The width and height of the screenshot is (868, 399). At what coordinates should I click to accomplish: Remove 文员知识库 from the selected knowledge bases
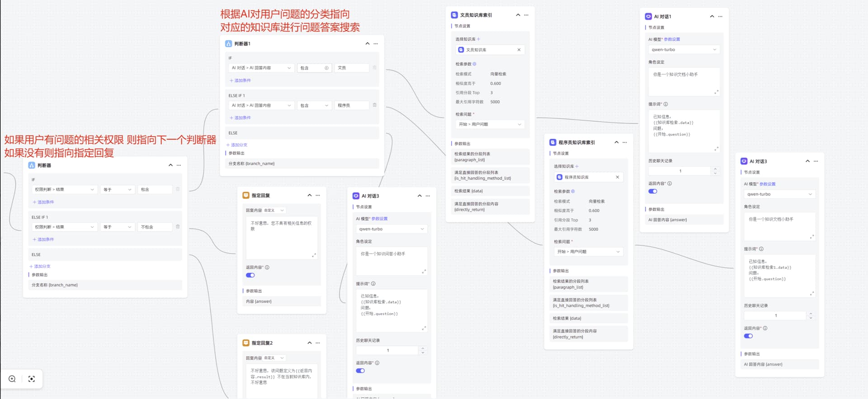click(519, 50)
